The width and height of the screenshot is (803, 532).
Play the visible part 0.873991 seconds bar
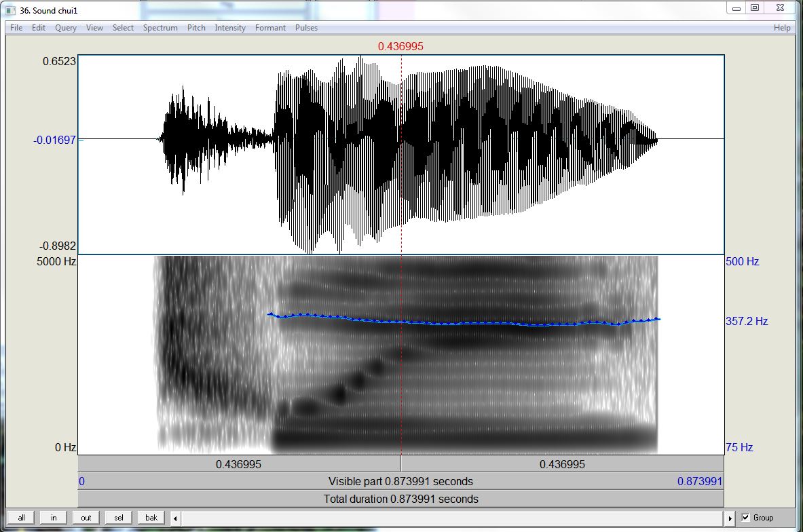click(401, 481)
